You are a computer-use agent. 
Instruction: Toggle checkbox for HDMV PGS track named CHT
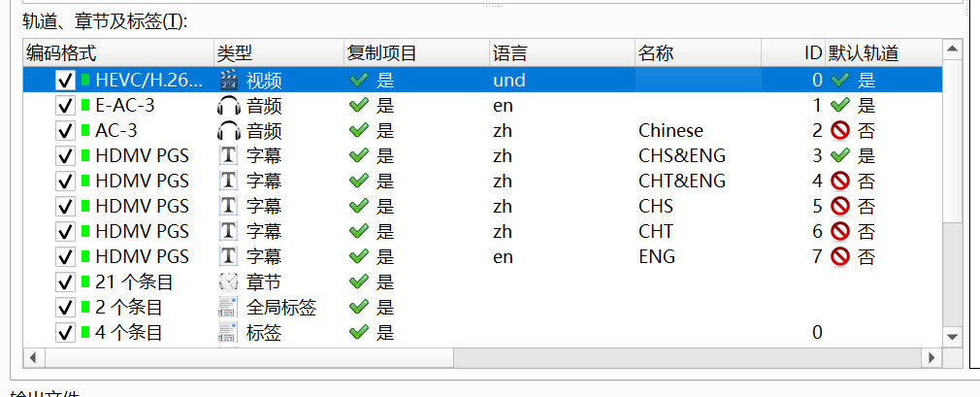pyautogui.click(x=65, y=231)
